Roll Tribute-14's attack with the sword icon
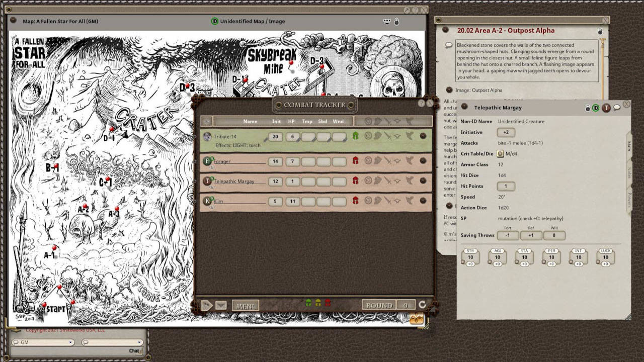 click(x=387, y=135)
